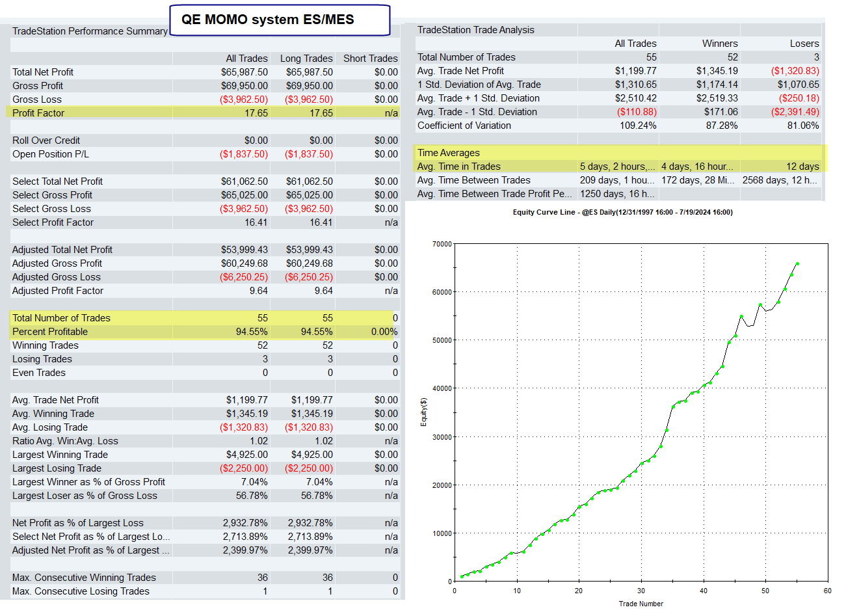Click the Equity($) y-axis label
Screen dimensions: 846x616
pyautogui.click(x=423, y=412)
